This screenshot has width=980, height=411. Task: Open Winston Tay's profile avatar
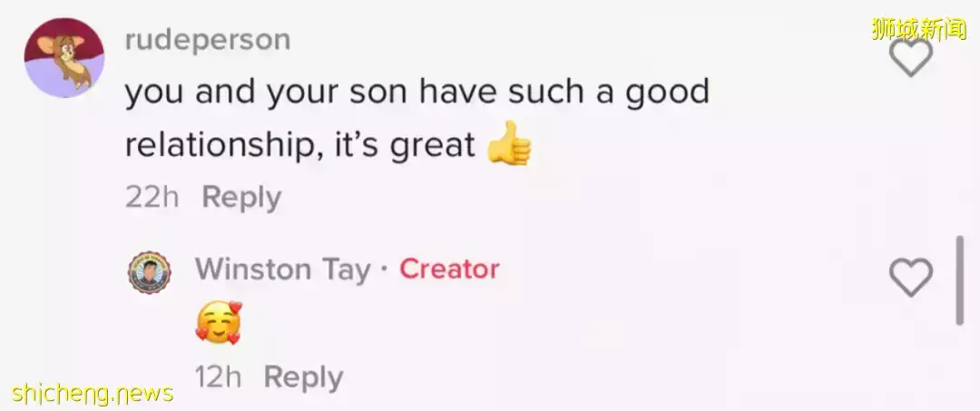150,272
